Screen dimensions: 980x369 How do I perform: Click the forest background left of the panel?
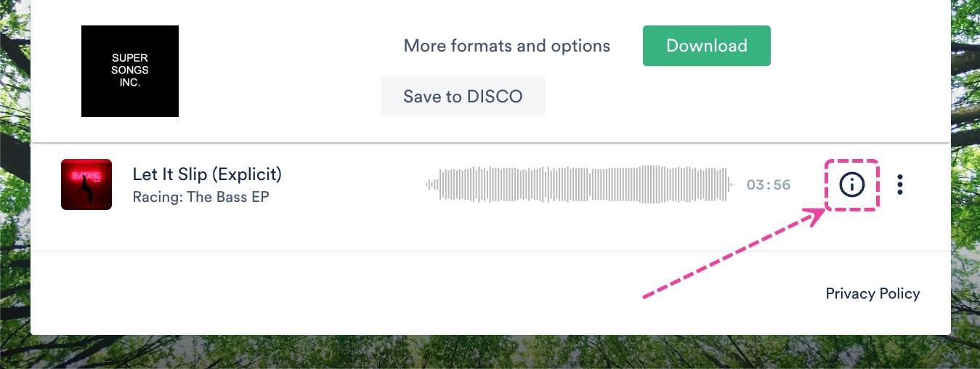coord(15,182)
